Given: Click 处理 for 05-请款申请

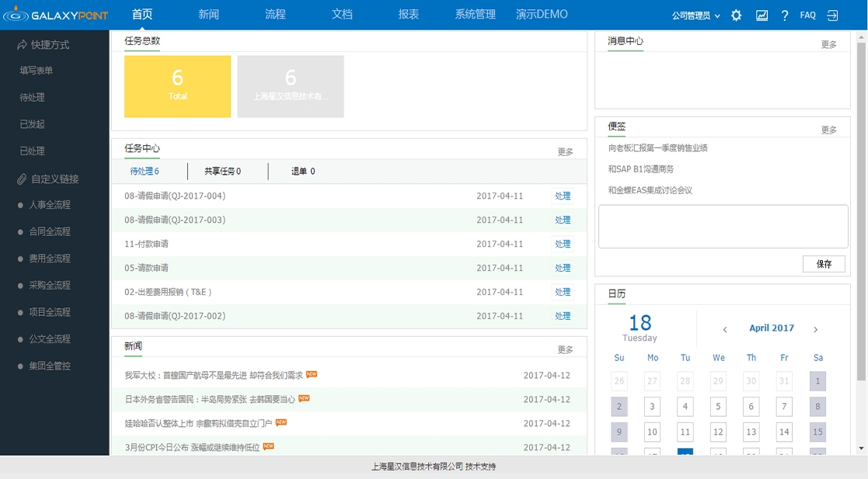Looking at the screenshot, I should pyautogui.click(x=563, y=268).
